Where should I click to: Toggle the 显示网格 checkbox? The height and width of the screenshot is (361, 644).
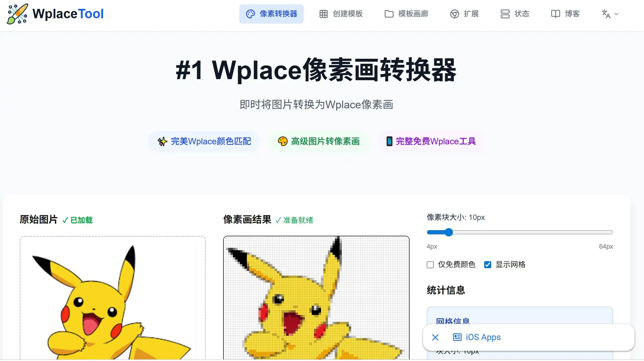point(488,265)
